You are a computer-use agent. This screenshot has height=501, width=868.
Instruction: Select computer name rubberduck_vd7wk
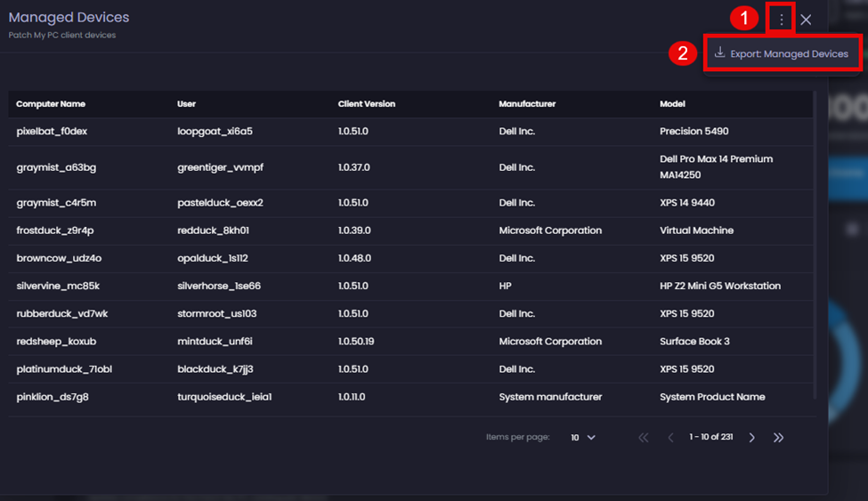pyautogui.click(x=62, y=313)
